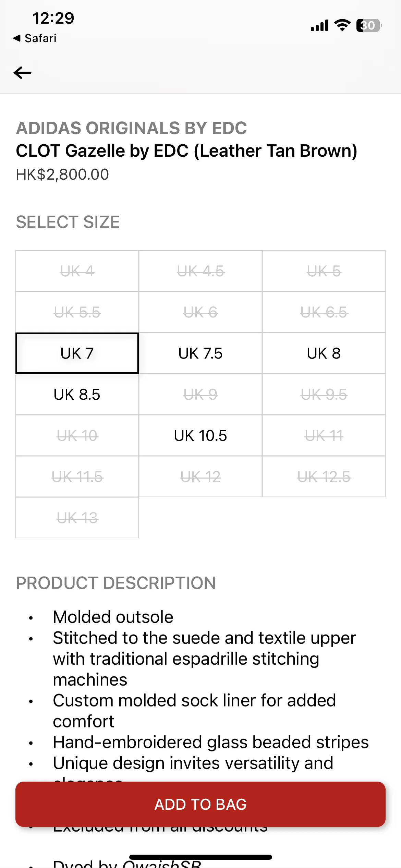Choose size UK 7.5
The height and width of the screenshot is (868, 401).
(x=200, y=353)
